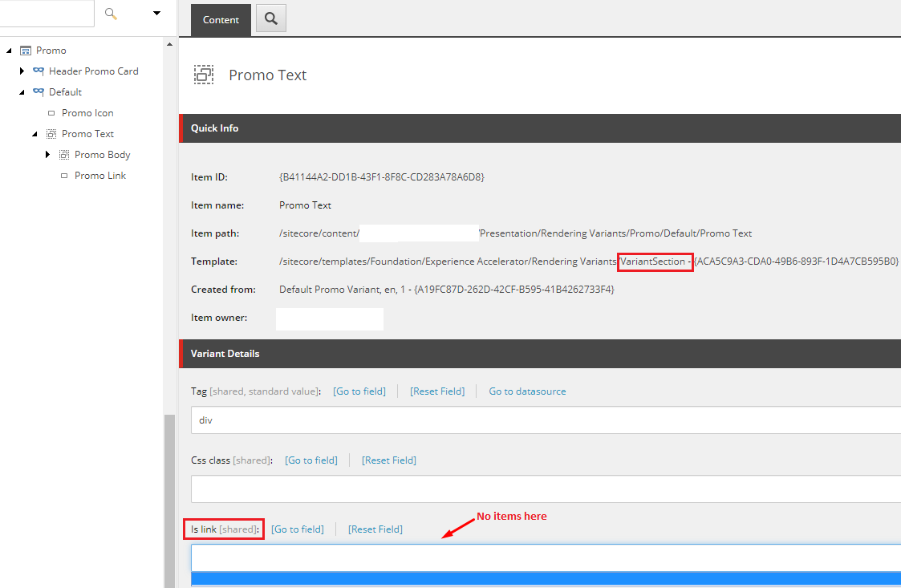Click the Header Promo Card variant icon
Screen dimensions: 901x588
[39, 71]
